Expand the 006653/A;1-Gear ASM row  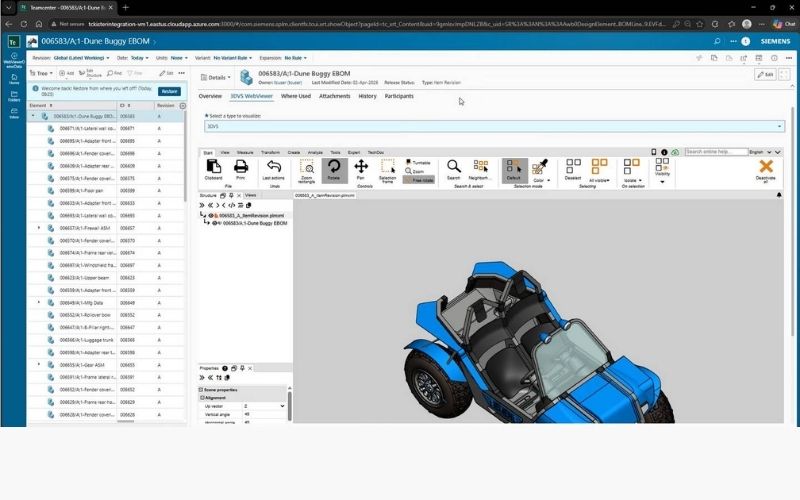tap(39, 365)
